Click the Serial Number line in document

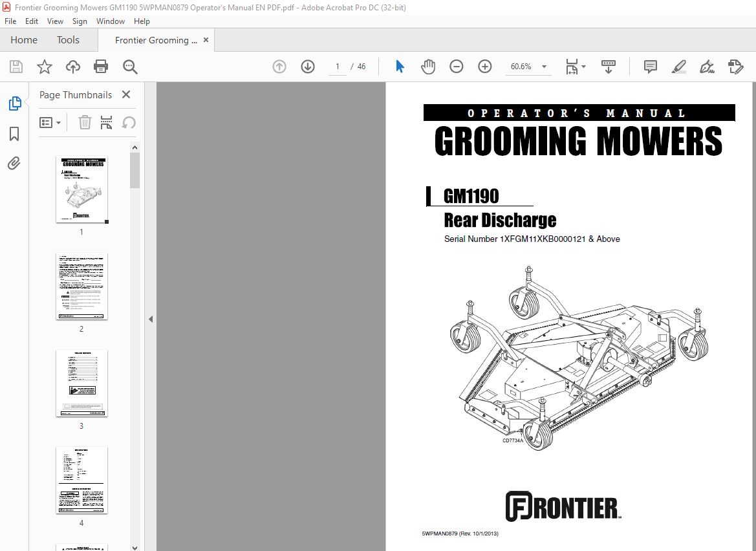tap(532, 239)
